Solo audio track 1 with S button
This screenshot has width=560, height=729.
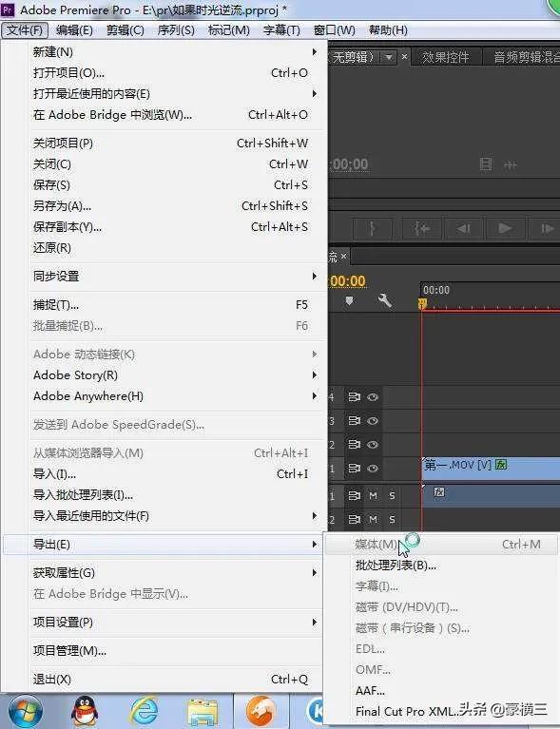coord(392,495)
